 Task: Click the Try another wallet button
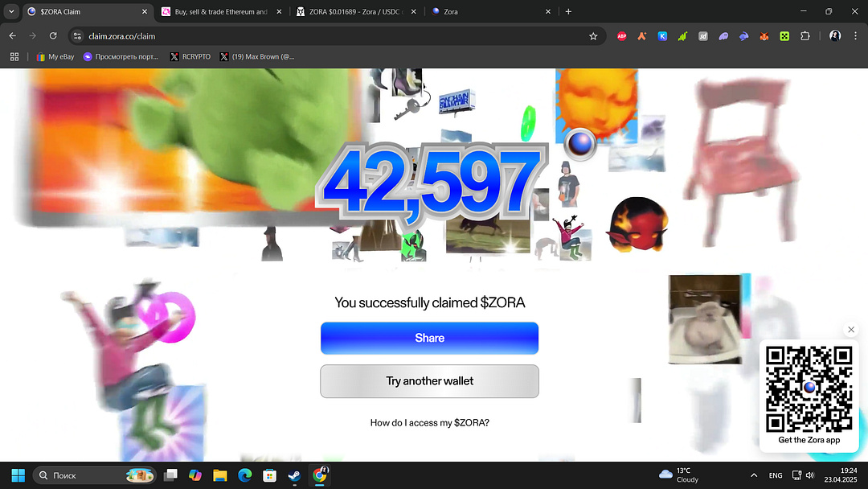click(x=429, y=381)
